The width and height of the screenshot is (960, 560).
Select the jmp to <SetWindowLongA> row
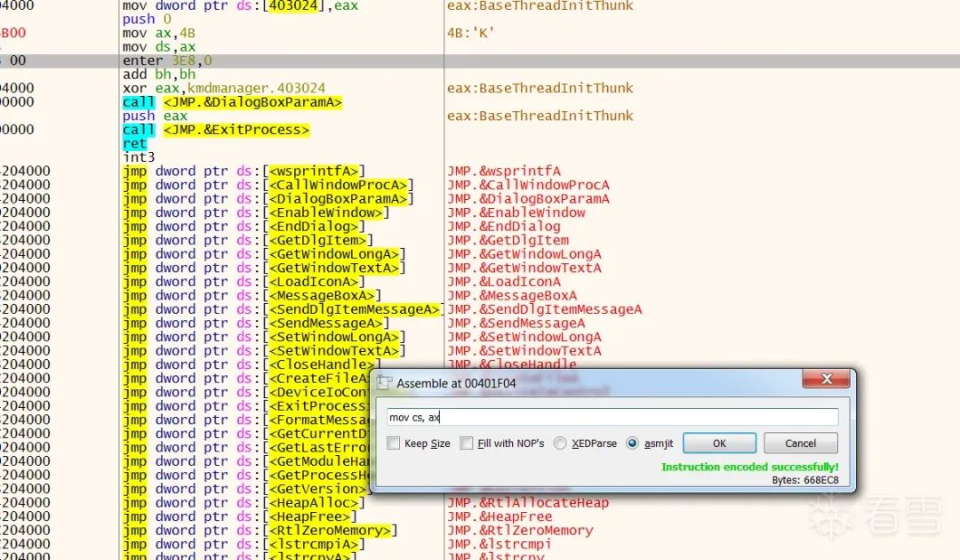point(264,337)
